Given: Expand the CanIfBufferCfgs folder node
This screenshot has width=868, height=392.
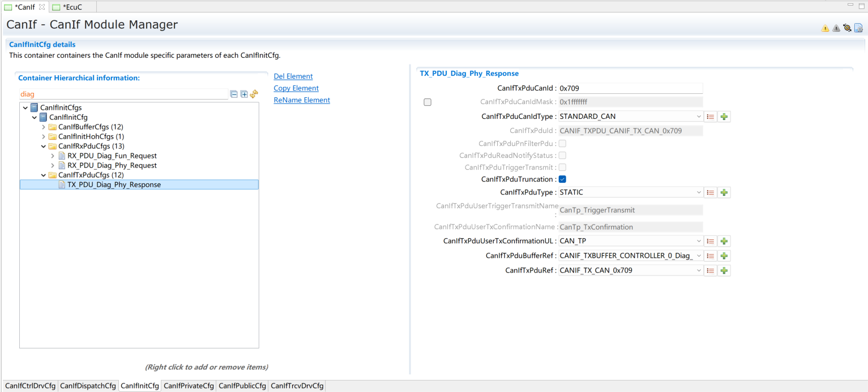Looking at the screenshot, I should pyautogui.click(x=44, y=127).
